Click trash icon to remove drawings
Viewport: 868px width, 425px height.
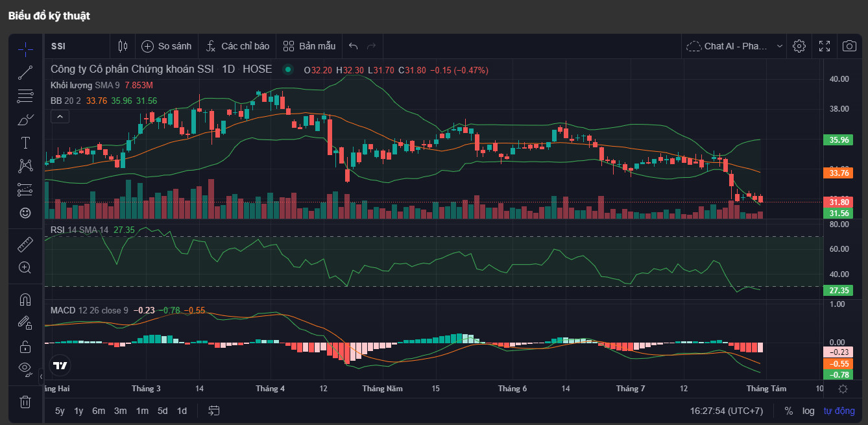pyautogui.click(x=25, y=402)
